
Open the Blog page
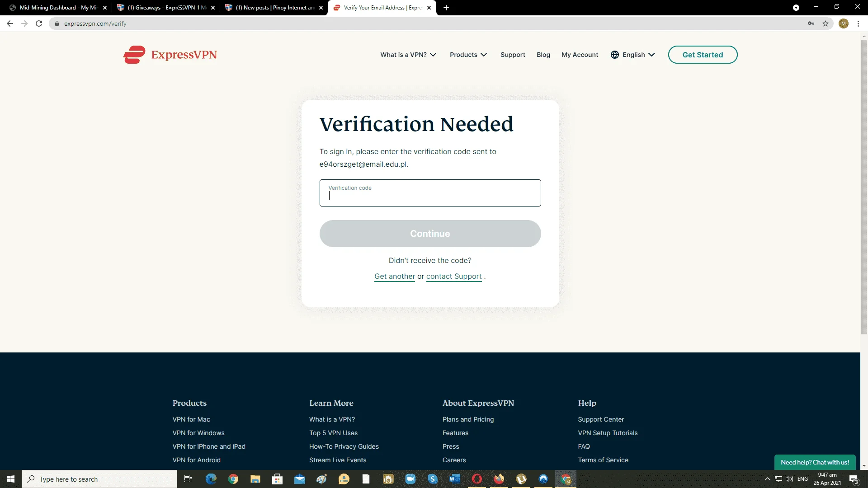(543, 55)
